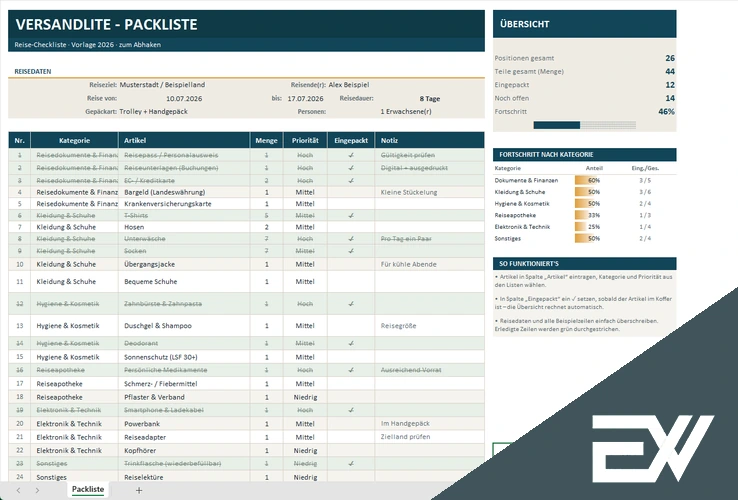Select the Eingepackt column header

click(x=351, y=140)
